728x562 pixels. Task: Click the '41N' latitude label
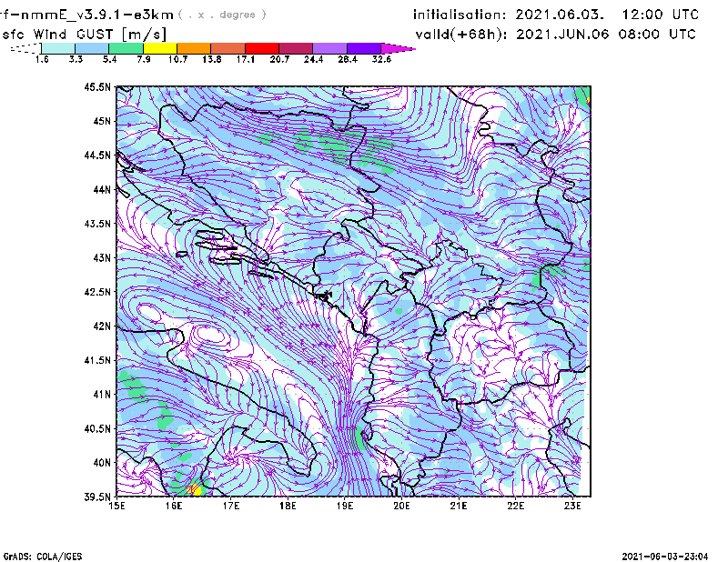pos(102,395)
